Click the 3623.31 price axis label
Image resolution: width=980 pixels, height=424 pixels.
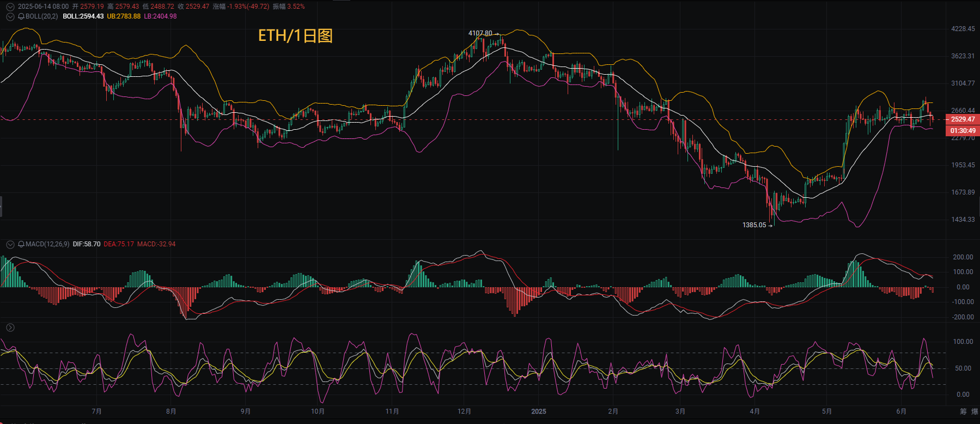963,56
